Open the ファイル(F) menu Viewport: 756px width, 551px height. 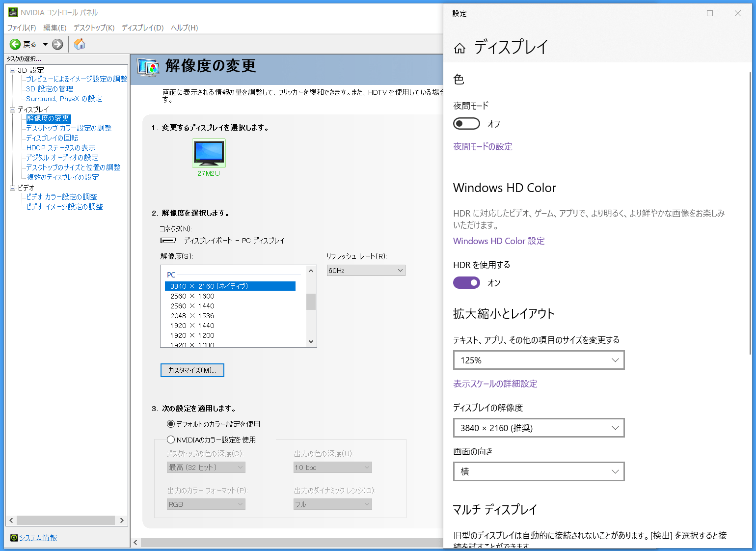[x=22, y=28]
